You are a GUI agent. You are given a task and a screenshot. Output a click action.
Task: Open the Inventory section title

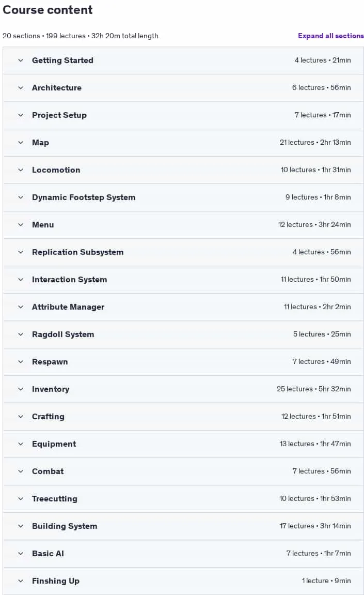[x=51, y=389]
